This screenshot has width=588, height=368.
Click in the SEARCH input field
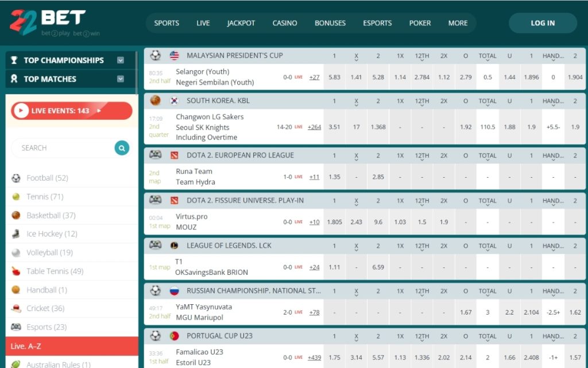63,148
